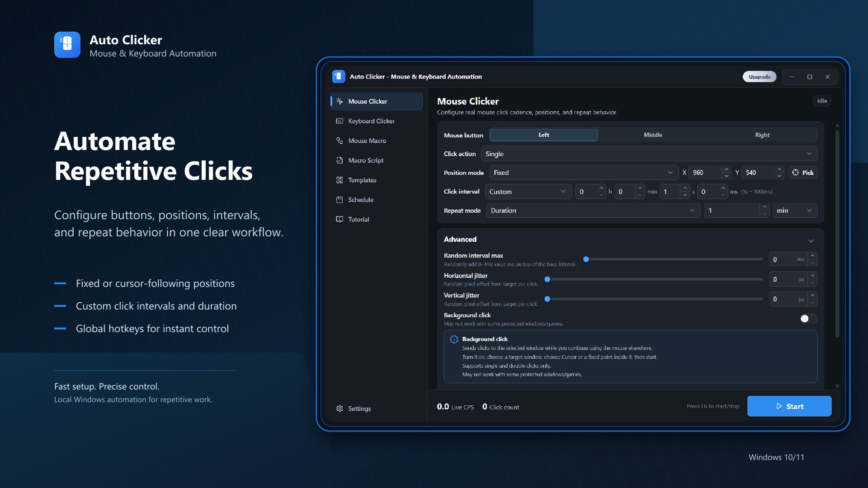868x488 pixels.
Task: Click the info icon in Background click note
Action: (x=454, y=339)
